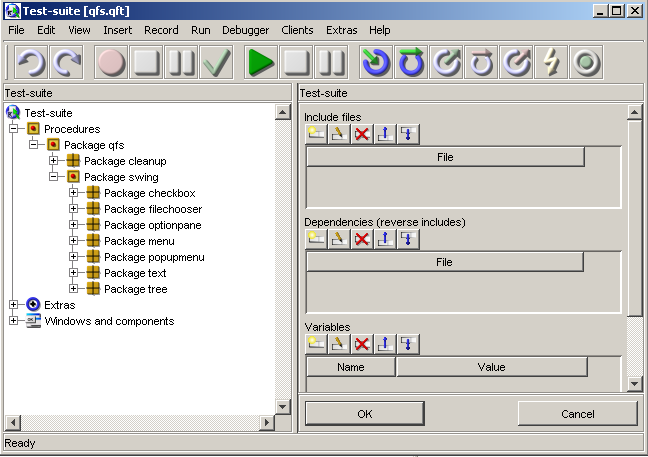Collapse the Package swing node
Screen dimensions: 648x457
pyautogui.click(x=54, y=177)
